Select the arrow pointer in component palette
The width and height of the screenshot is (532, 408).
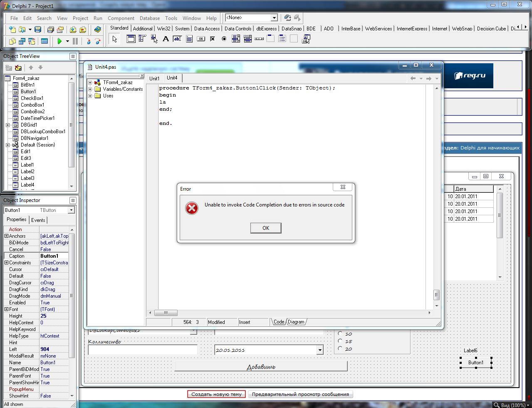(x=115, y=39)
